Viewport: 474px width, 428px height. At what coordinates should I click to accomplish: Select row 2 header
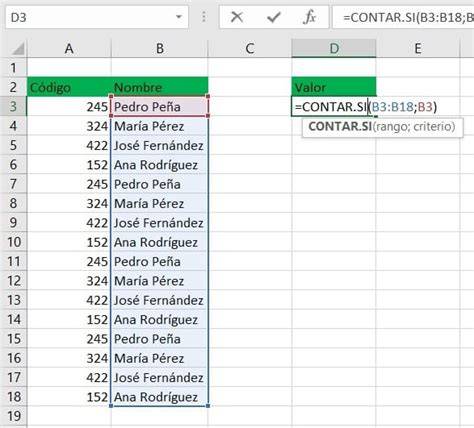13,87
